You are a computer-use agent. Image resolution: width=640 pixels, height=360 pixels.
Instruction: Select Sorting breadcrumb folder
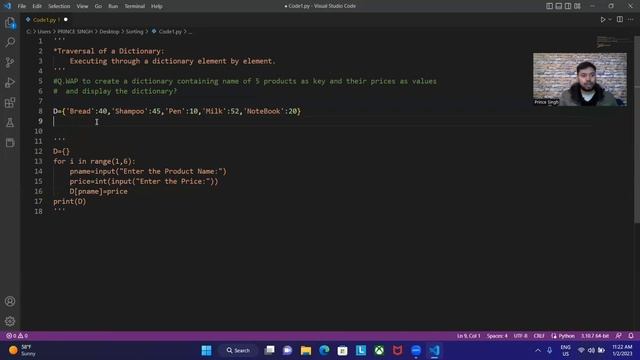(x=134, y=31)
